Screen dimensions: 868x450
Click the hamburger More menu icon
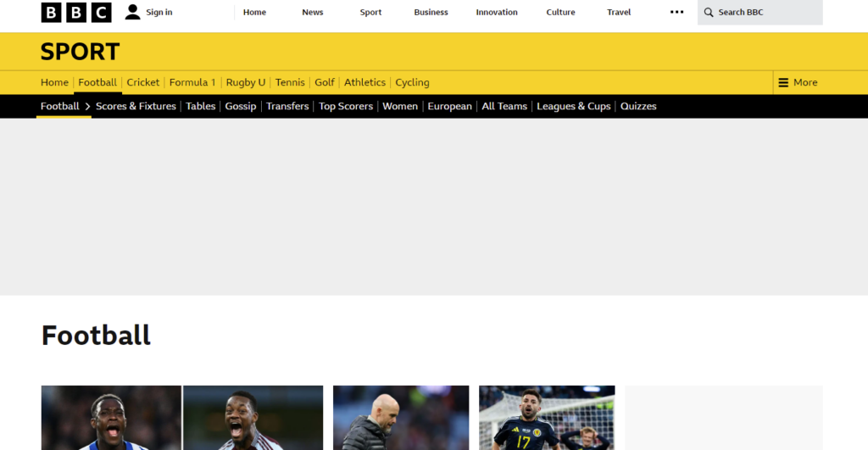point(783,82)
